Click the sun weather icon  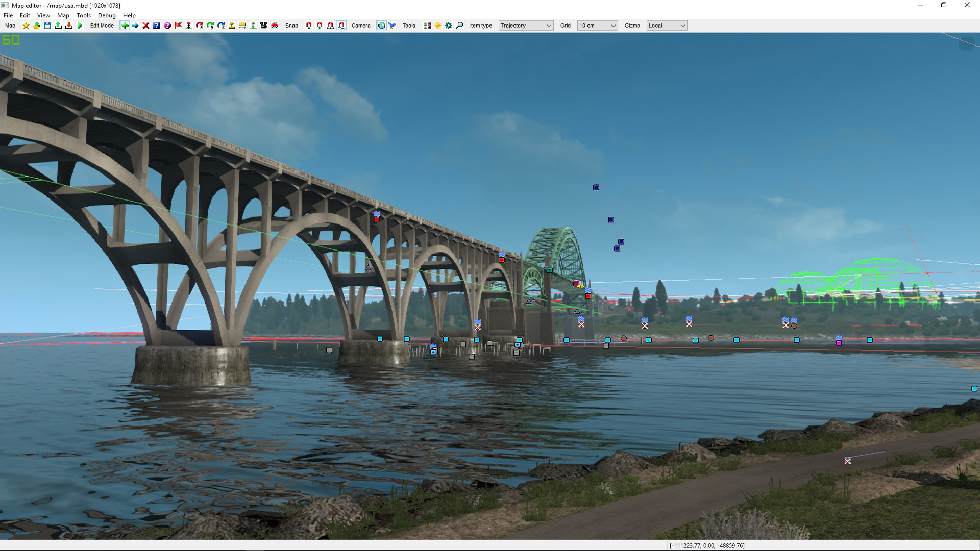click(438, 26)
